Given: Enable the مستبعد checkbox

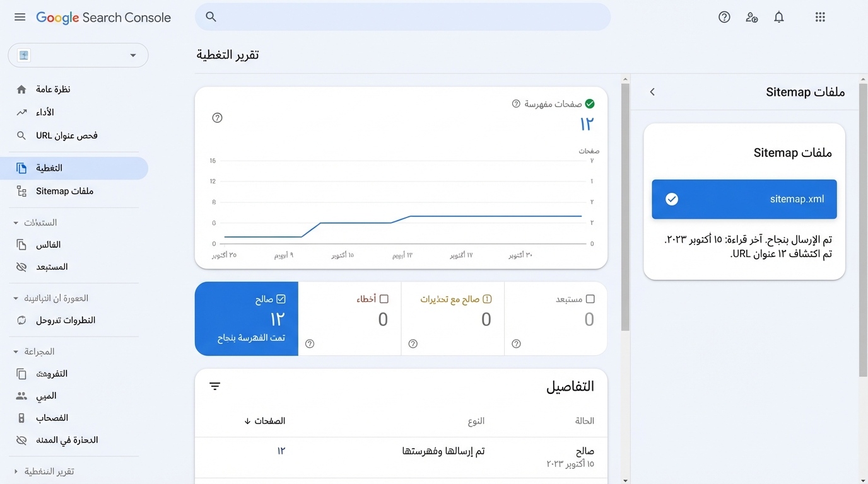Looking at the screenshot, I should pyautogui.click(x=590, y=299).
